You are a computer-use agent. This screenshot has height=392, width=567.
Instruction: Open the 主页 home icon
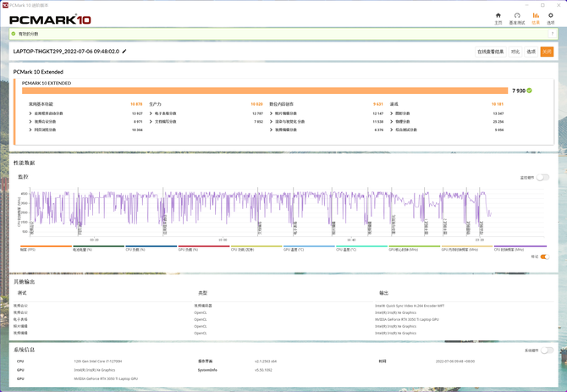click(498, 18)
